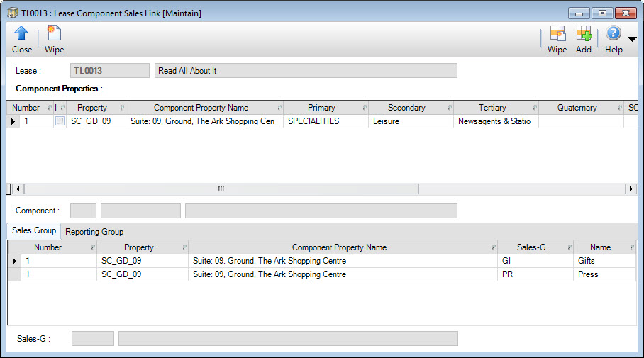Screen dimensions: 644x358
Task: Click the Add grid row icon
Action: 584,33
